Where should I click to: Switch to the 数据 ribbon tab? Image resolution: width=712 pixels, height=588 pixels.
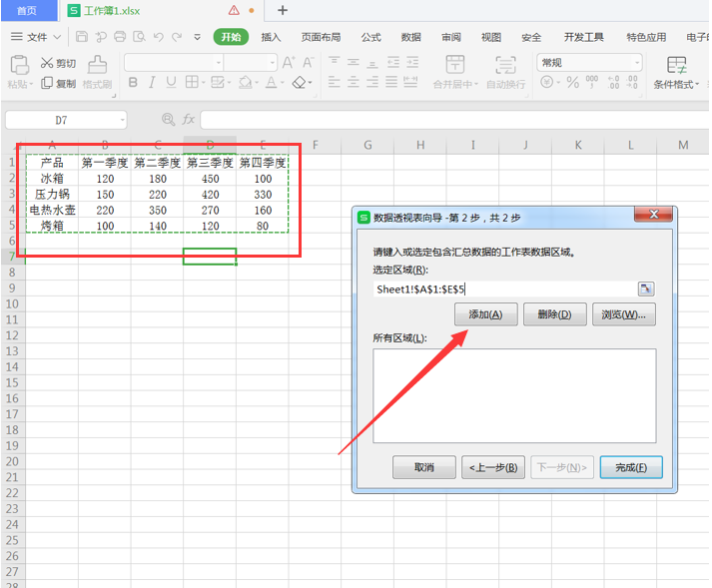(411, 37)
